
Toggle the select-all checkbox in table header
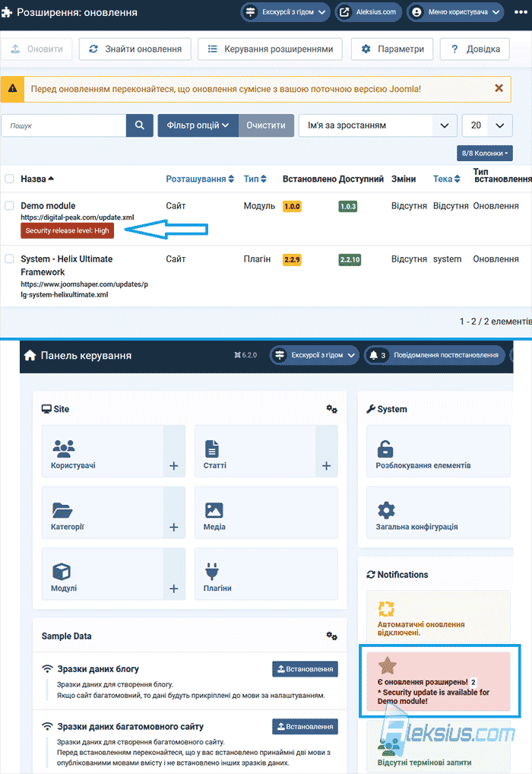pos(9,179)
